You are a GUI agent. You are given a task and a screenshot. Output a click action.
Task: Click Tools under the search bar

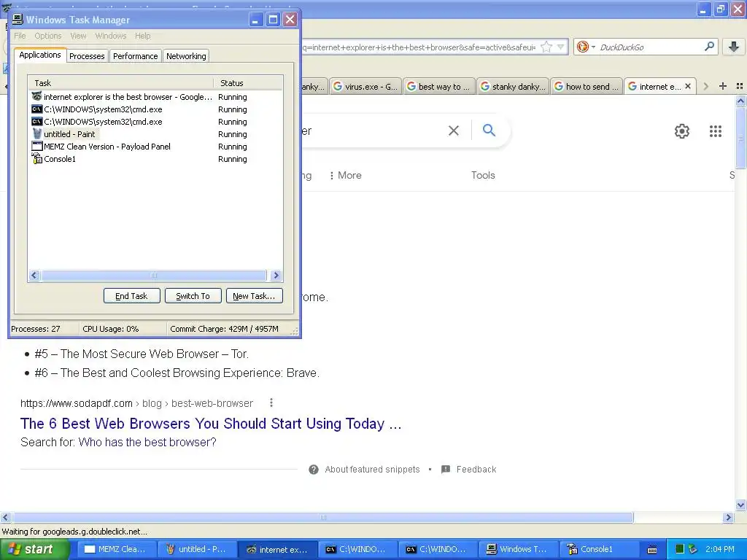(x=483, y=175)
